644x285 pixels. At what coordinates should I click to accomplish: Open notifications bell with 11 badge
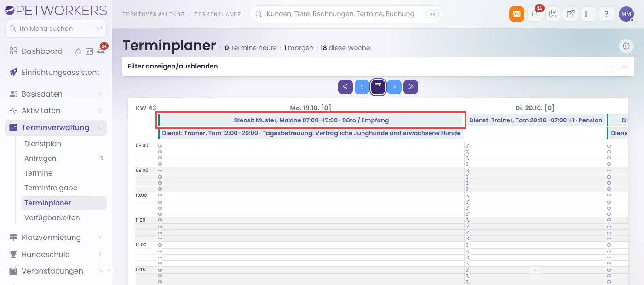click(535, 14)
